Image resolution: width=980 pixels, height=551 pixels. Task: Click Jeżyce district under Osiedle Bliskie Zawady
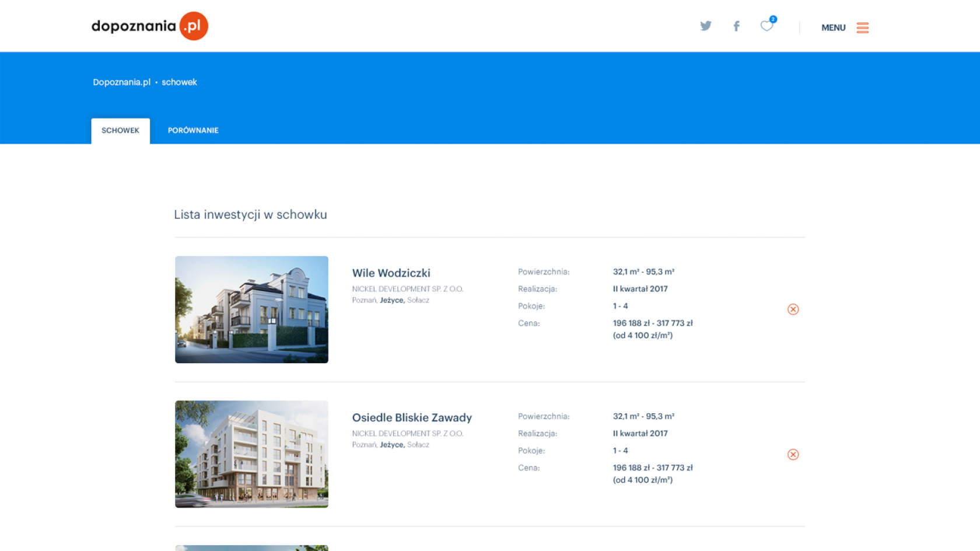391,445
